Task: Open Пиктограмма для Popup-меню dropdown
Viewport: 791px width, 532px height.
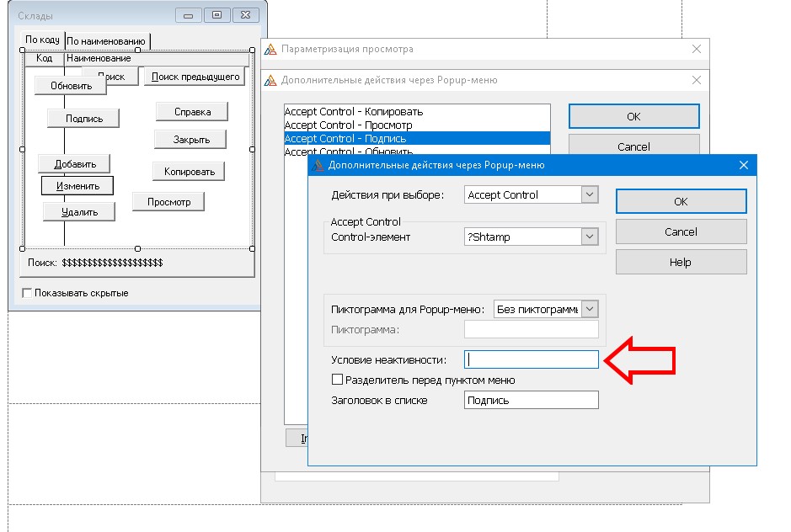Action: tap(590, 309)
